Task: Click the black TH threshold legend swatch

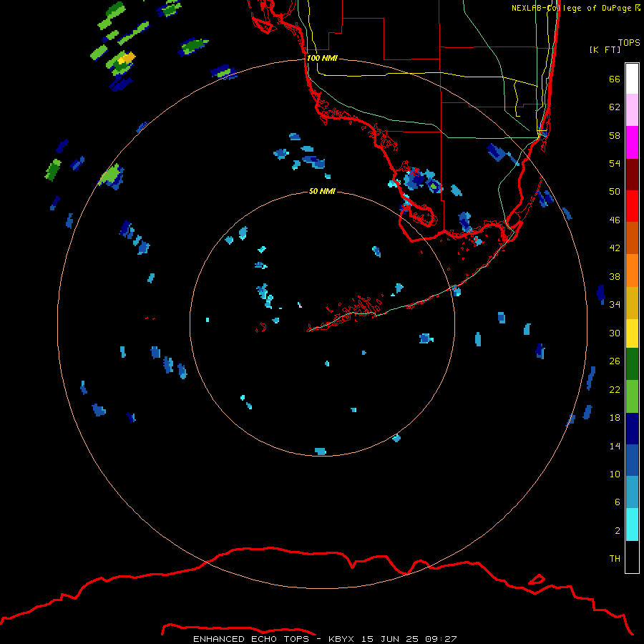Action: 632,557
